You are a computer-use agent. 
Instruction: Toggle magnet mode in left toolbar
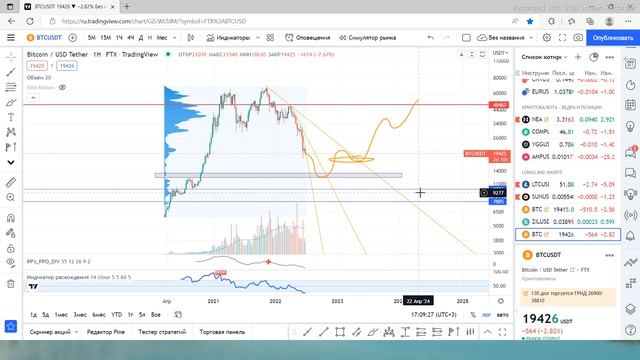11,218
